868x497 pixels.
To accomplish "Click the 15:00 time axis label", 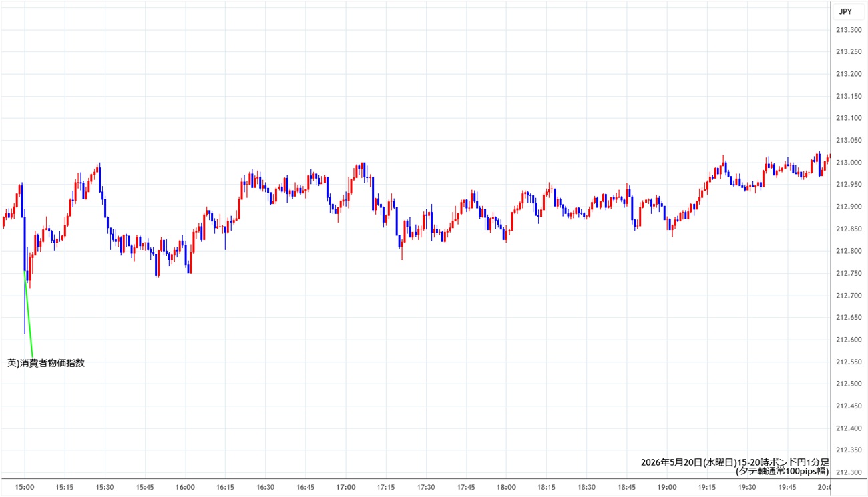I will point(25,487).
